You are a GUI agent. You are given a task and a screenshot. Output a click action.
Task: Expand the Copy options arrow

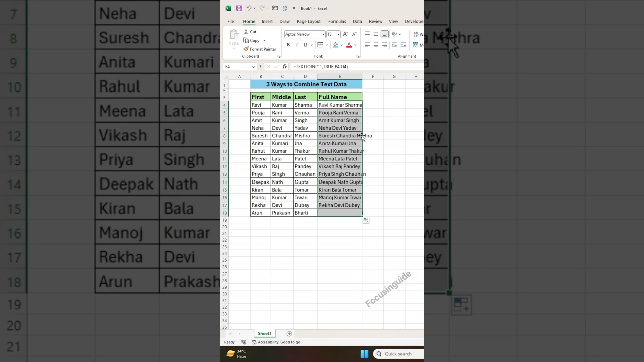click(x=264, y=40)
